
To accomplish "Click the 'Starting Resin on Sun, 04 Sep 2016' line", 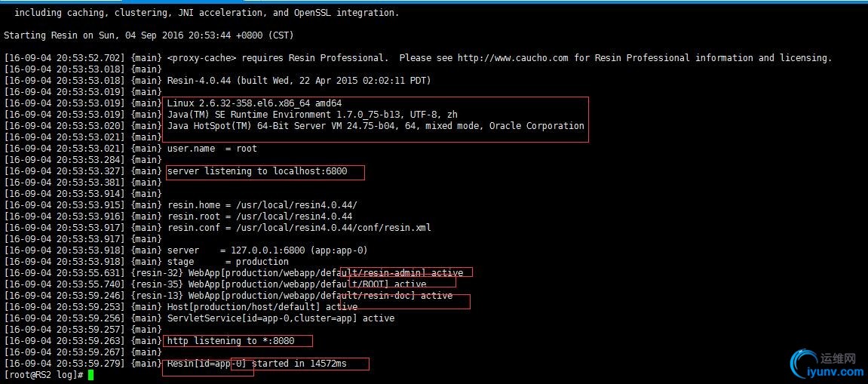I will [149, 35].
